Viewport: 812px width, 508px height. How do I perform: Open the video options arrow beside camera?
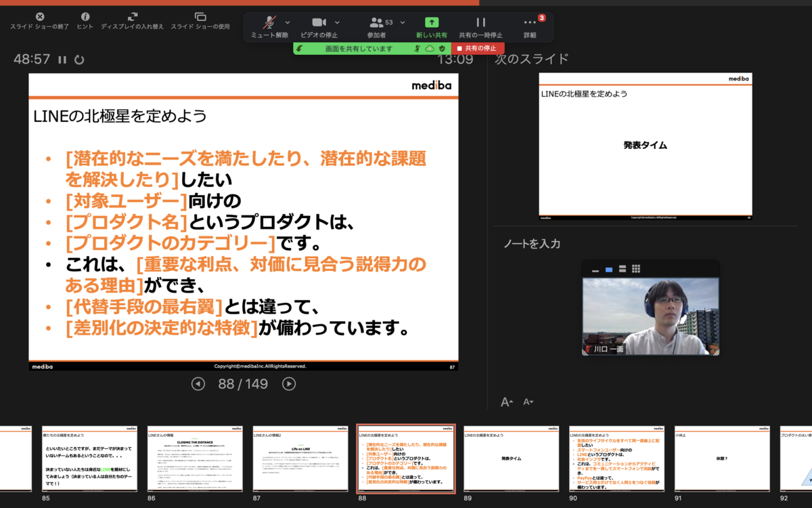tap(338, 22)
